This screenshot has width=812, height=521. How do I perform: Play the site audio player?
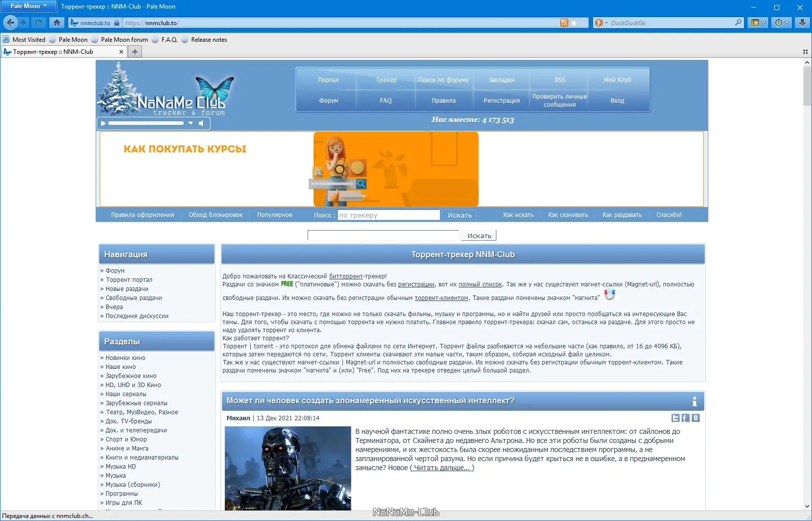pyautogui.click(x=103, y=123)
